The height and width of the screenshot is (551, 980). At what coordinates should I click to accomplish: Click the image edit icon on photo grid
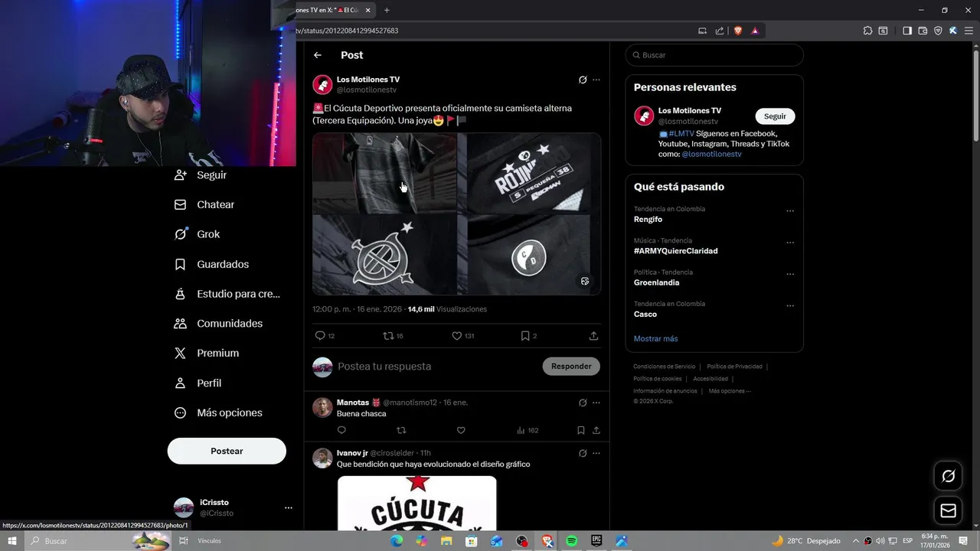click(585, 282)
